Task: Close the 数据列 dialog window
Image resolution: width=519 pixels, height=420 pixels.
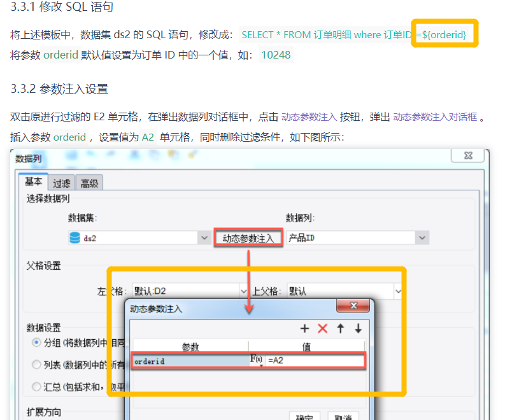Action: tap(468, 155)
